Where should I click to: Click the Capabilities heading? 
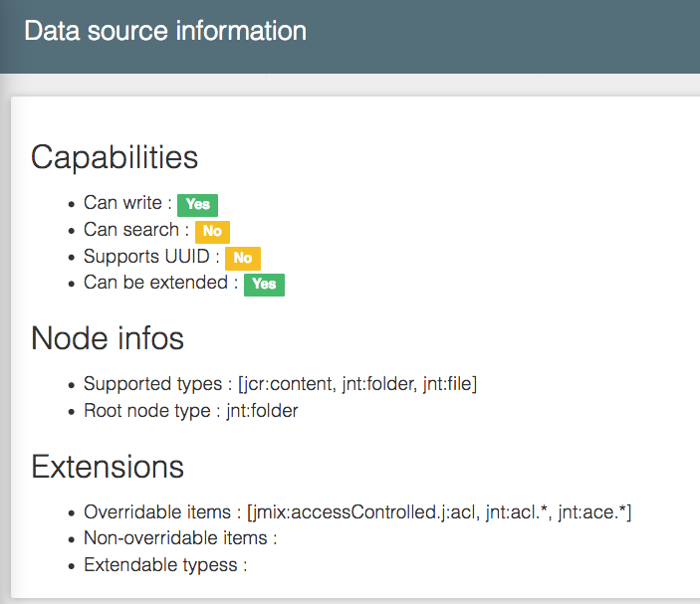point(115,157)
